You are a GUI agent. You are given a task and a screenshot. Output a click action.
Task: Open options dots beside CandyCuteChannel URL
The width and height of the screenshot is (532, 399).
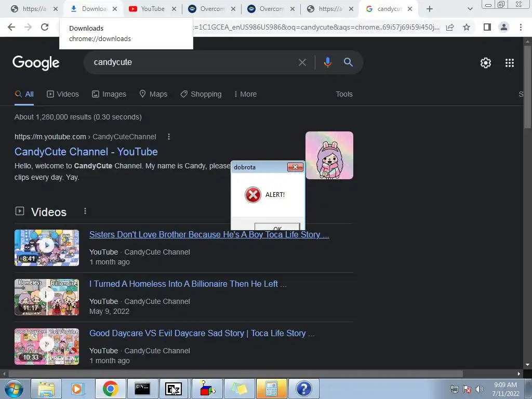(x=169, y=137)
